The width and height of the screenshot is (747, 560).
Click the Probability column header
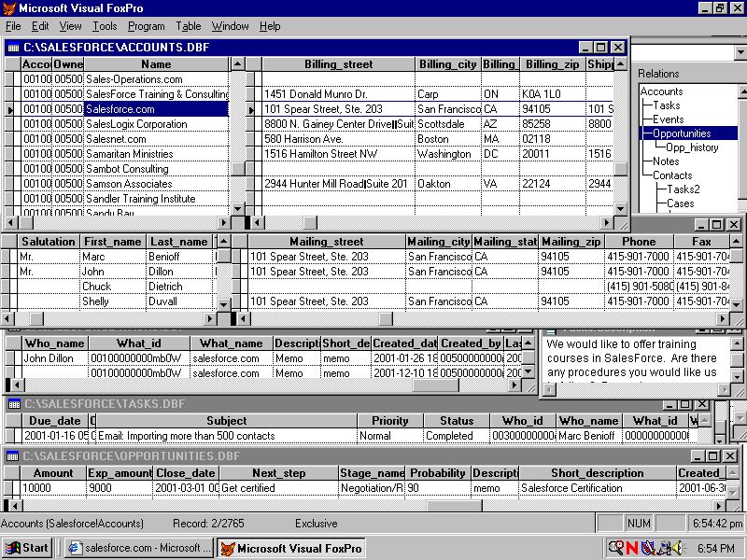tap(438, 473)
